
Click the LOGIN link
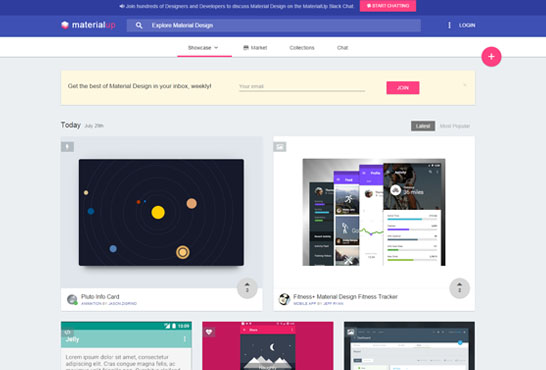(467, 25)
